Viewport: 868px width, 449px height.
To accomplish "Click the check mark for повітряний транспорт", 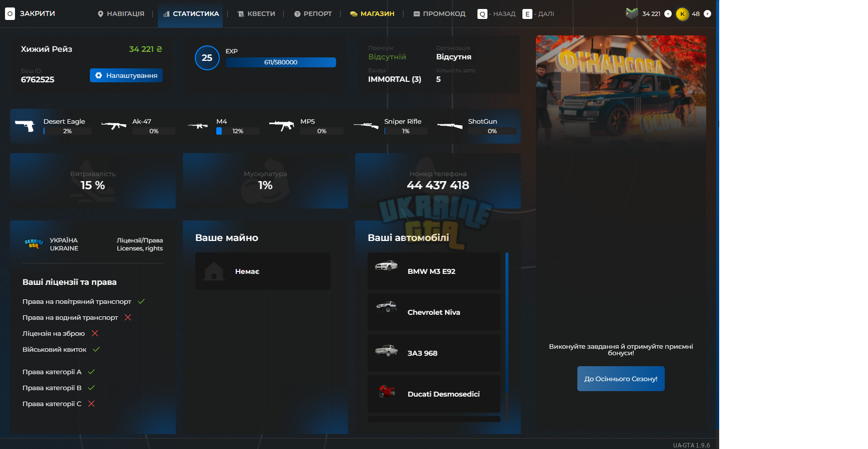I will click(141, 301).
